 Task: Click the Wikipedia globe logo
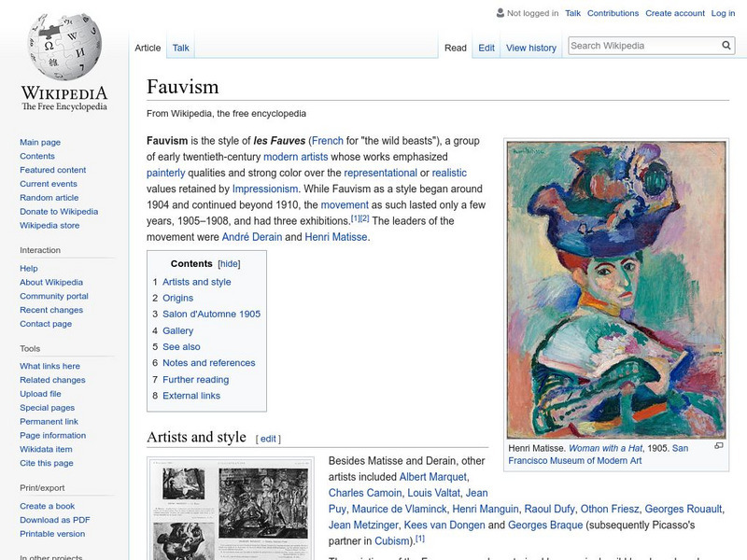pyautogui.click(x=64, y=47)
